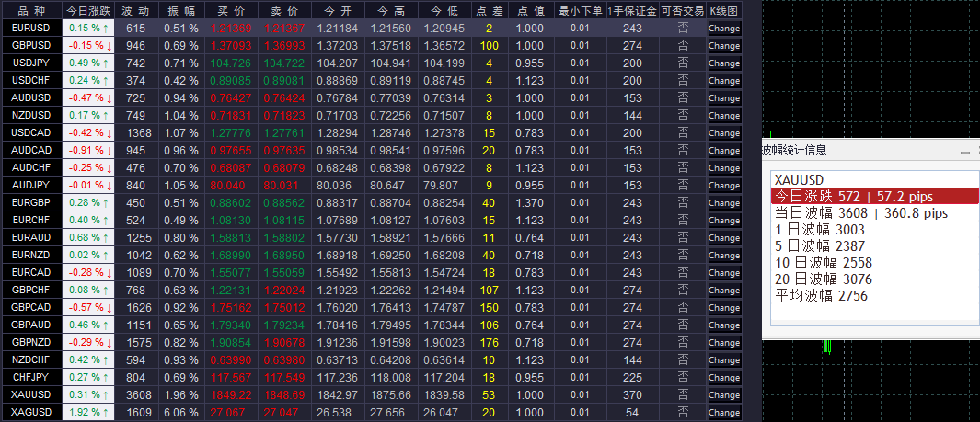980x422 pixels.
Task: Click the Change button for EURUSD
Action: click(x=724, y=29)
